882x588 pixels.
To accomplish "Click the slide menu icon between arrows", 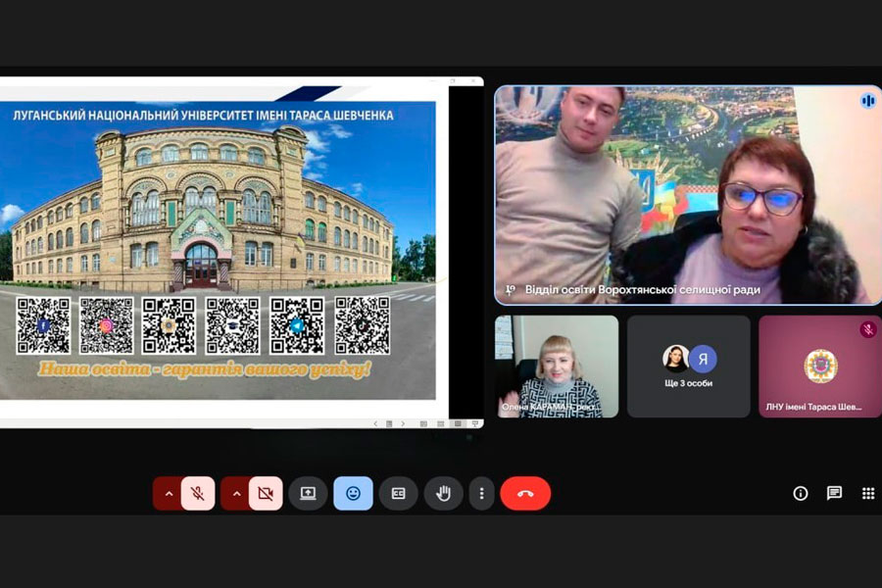I will (389, 423).
